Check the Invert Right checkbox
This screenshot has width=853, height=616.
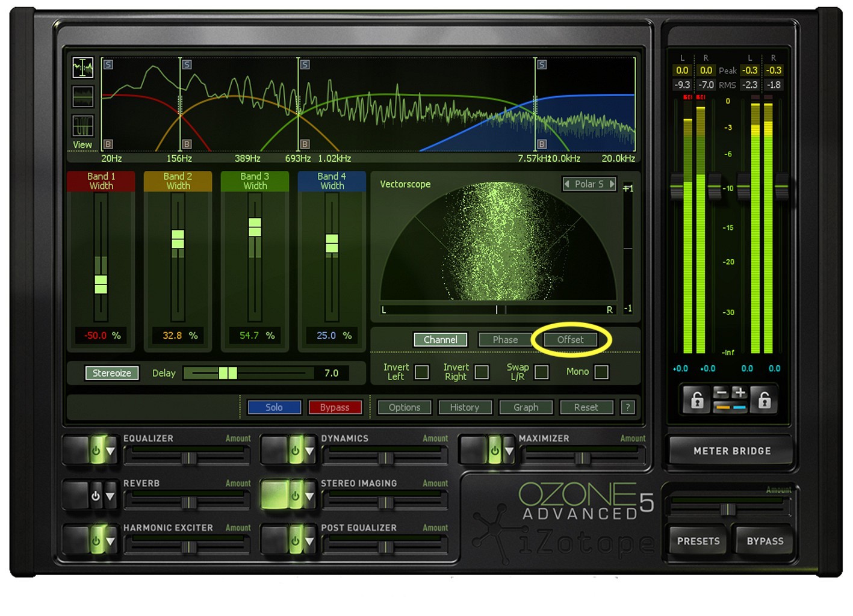(x=482, y=372)
